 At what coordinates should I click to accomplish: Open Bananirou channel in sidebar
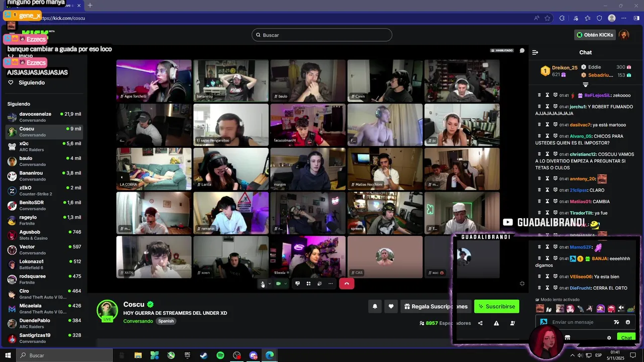tap(44, 175)
